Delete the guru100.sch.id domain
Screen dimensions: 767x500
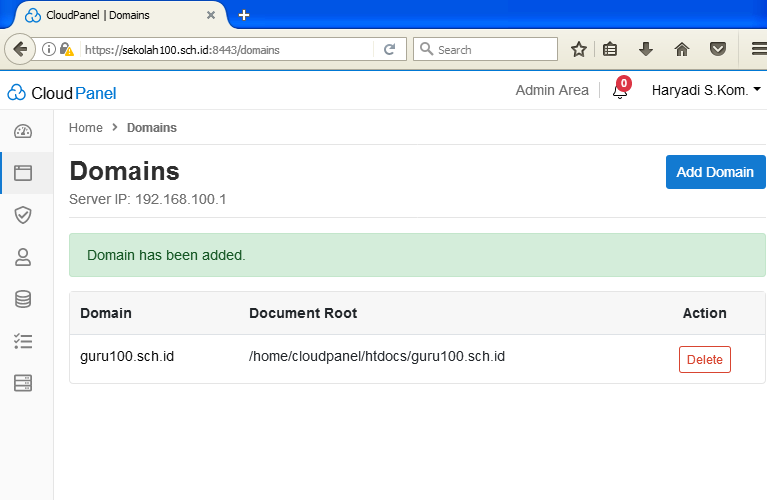(x=704, y=360)
